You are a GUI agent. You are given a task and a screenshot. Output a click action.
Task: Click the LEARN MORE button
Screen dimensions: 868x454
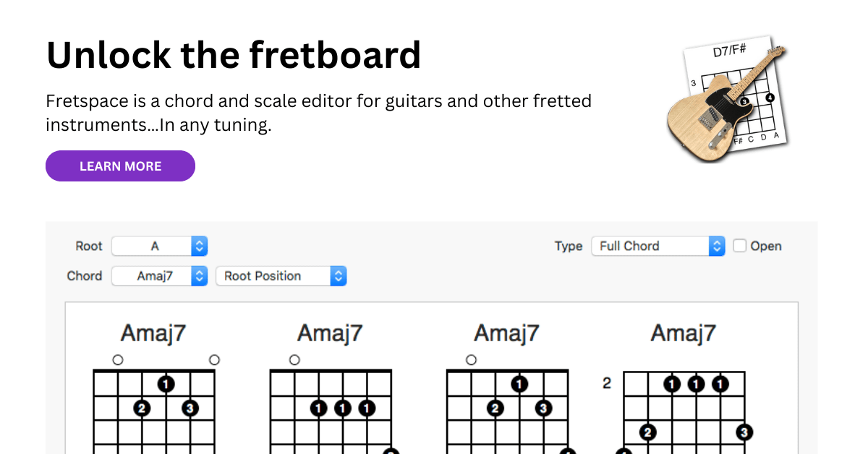click(120, 166)
